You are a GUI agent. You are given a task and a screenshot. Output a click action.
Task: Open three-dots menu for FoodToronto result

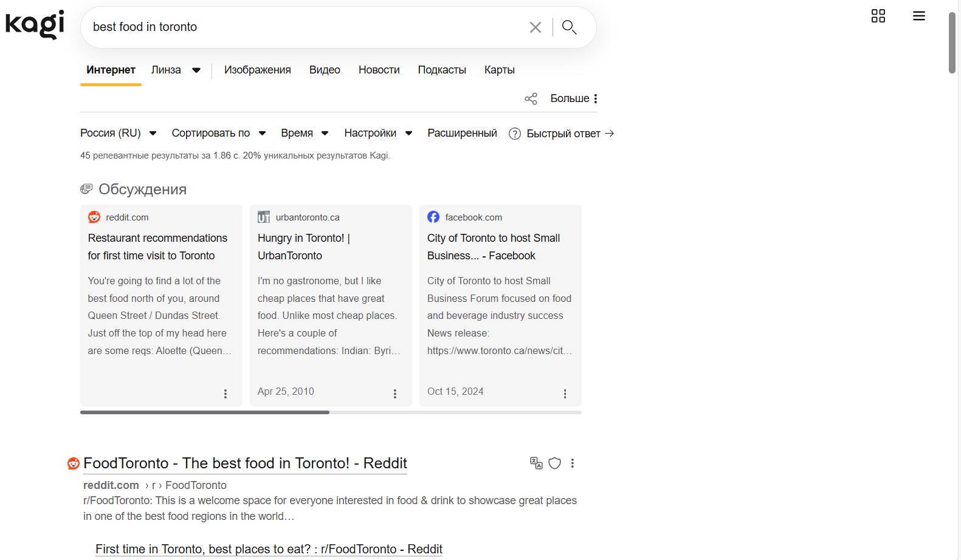click(x=573, y=463)
